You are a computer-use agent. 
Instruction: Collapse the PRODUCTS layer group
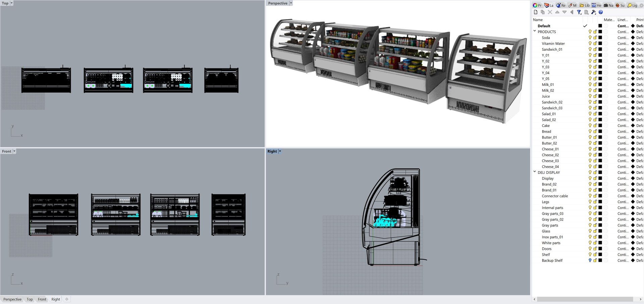click(x=535, y=31)
